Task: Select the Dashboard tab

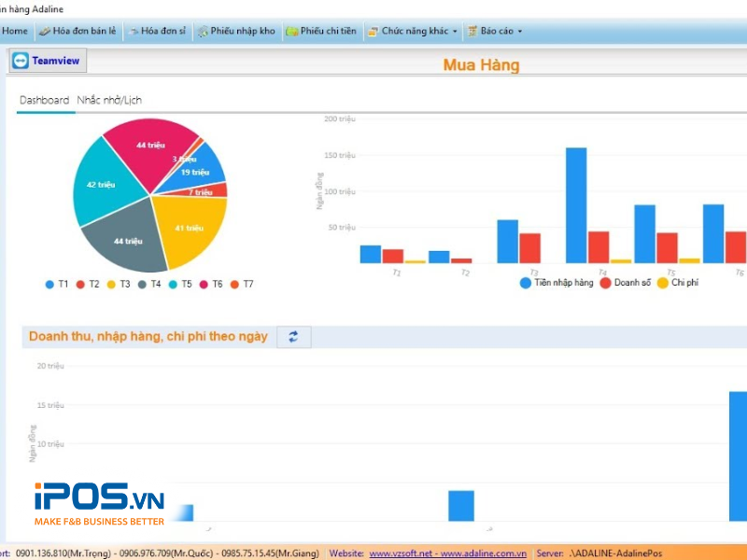Action: (x=44, y=100)
